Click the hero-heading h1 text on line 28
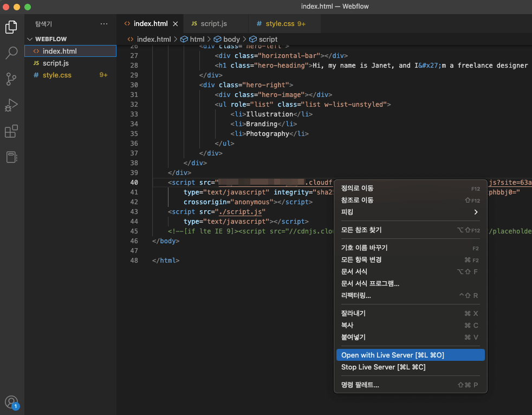The width and height of the screenshot is (532, 415). [x=420, y=66]
